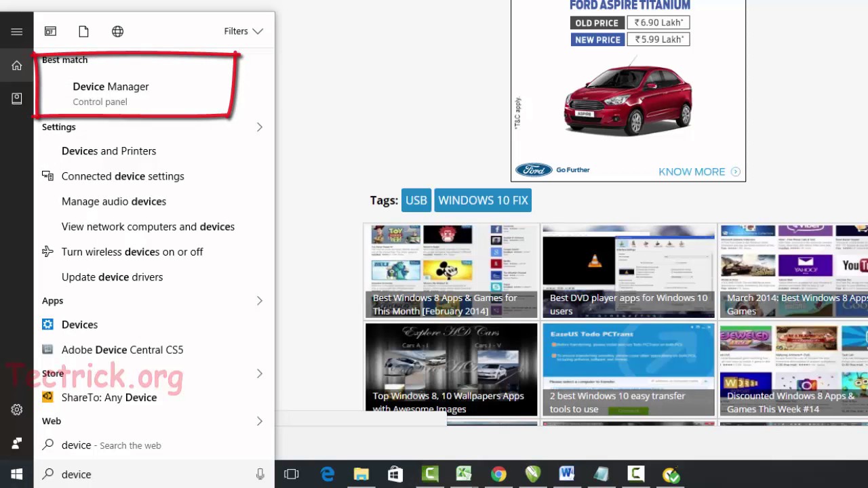Click the WINDOWS 10 FIX tag
The height and width of the screenshot is (488, 868).
point(483,200)
